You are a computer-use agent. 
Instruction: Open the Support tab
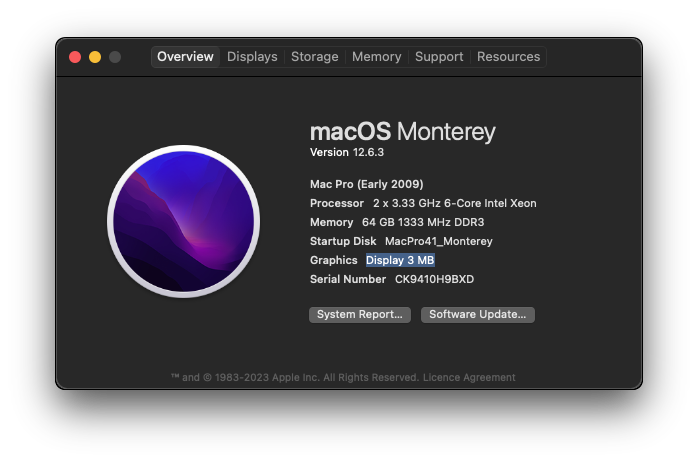pos(439,57)
